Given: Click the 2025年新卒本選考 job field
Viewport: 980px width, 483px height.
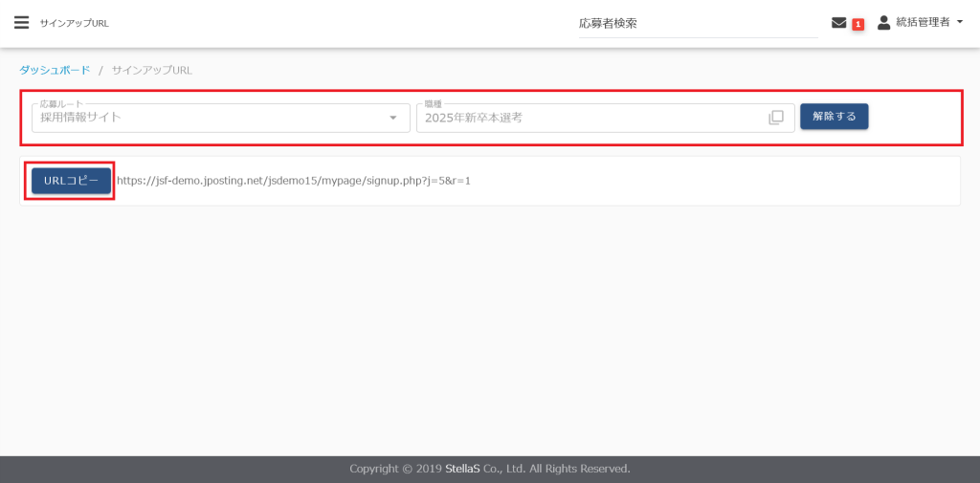Looking at the screenshot, I should click(589, 118).
